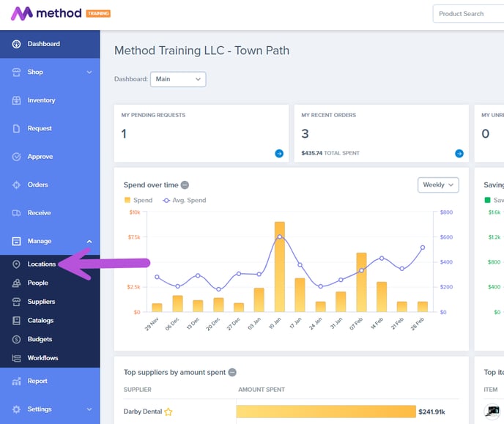
Task: Open pending requests via blue arrow
Action: (x=279, y=154)
